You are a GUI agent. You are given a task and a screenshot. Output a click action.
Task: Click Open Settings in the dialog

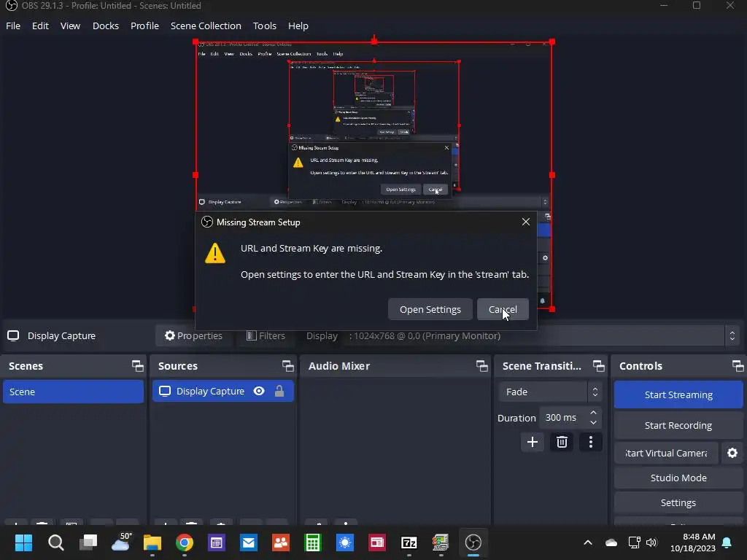tap(430, 309)
